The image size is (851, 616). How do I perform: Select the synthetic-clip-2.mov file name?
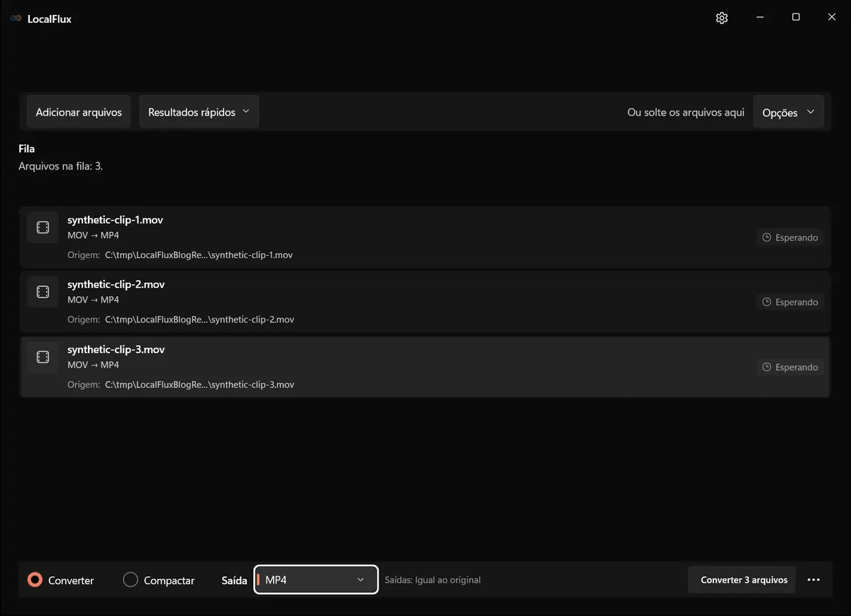coord(116,284)
